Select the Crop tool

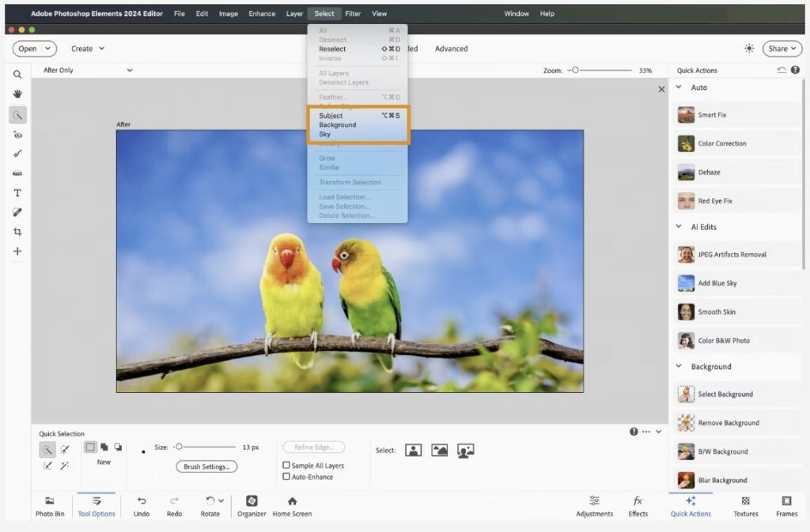coord(17,231)
